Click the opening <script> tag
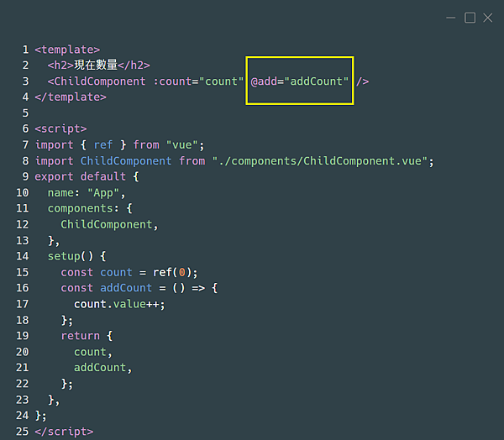Viewport: 504px width, 440px height. (60, 128)
